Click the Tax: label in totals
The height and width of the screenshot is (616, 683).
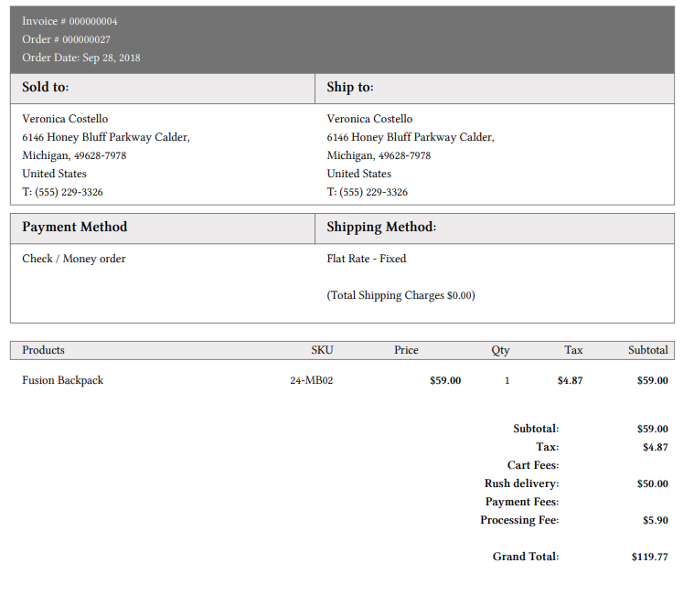[x=547, y=447]
